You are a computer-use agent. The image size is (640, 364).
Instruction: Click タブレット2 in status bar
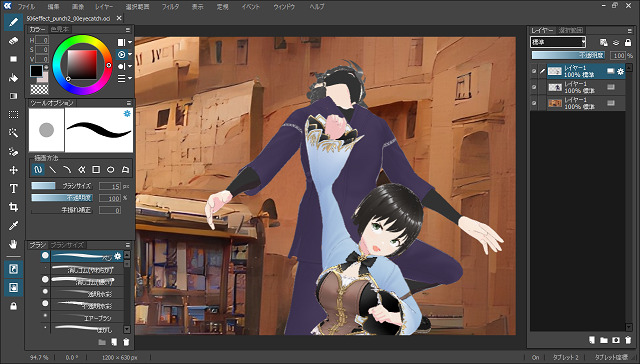(x=565, y=357)
